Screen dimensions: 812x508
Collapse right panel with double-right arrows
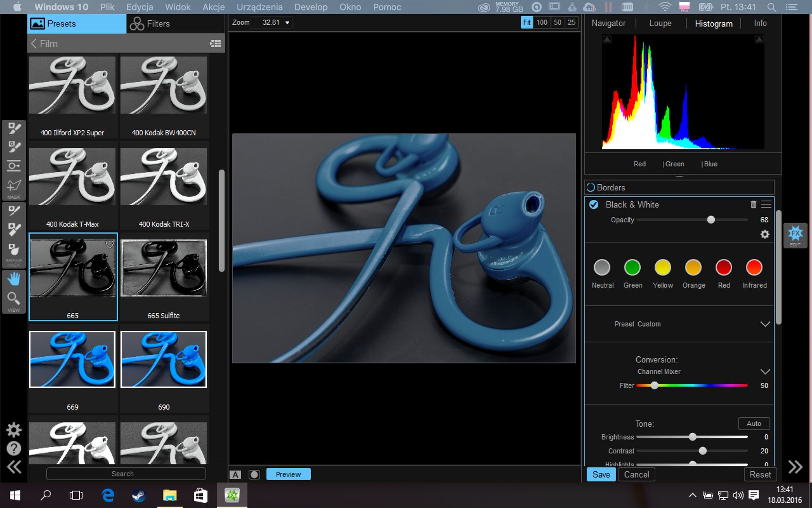click(x=795, y=467)
